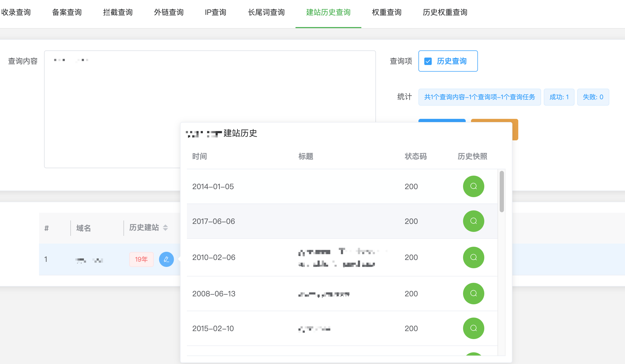Switch to the 拦截查询 tab
Screen dimensions: 625x364
[118, 12]
